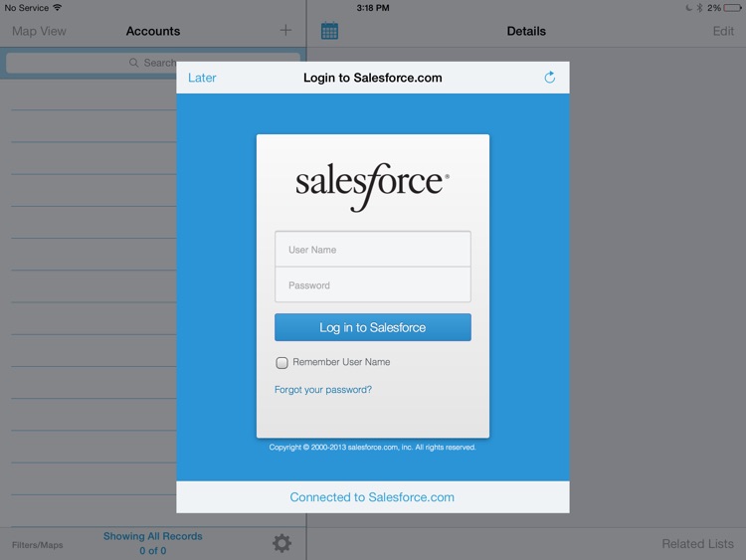Tap the salesforce logo

(x=373, y=186)
